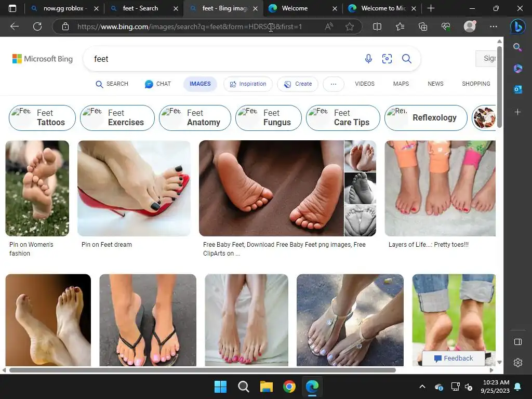Open Microsoft 365 sidebar icon
Image resolution: width=532 pixels, height=399 pixels.
pos(517,68)
